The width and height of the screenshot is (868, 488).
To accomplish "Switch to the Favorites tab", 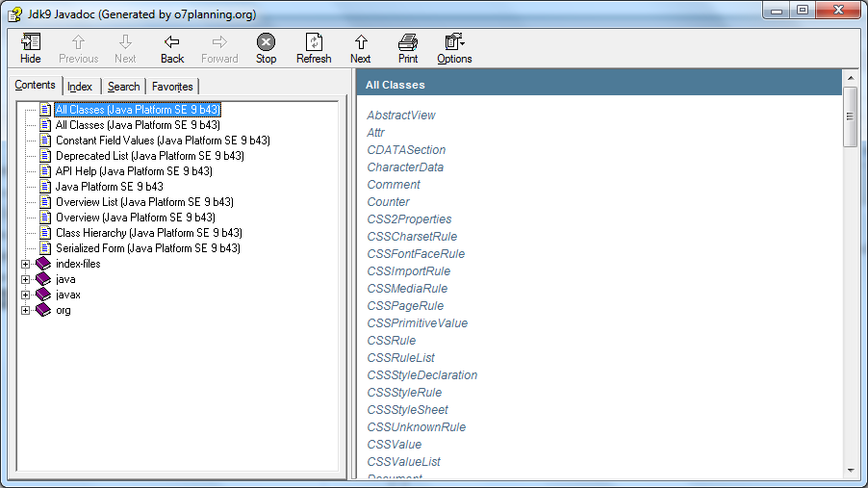I will point(172,87).
